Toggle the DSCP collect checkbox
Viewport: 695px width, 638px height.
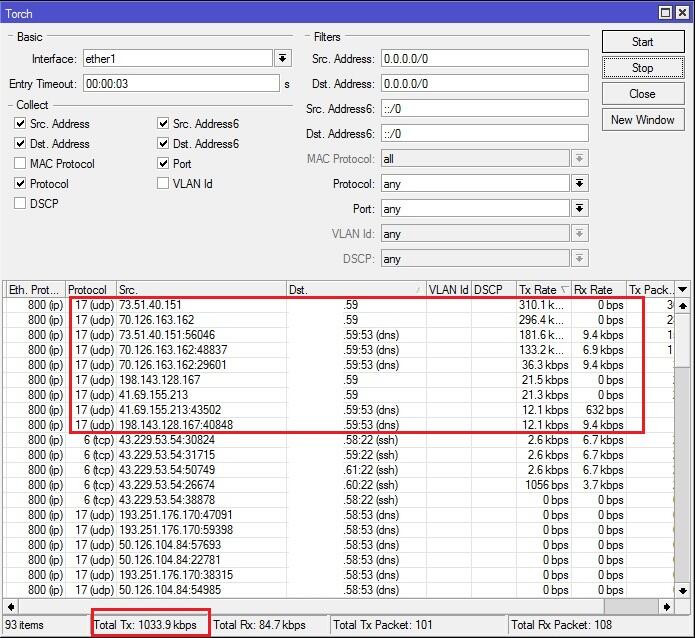pyautogui.click(x=21, y=204)
